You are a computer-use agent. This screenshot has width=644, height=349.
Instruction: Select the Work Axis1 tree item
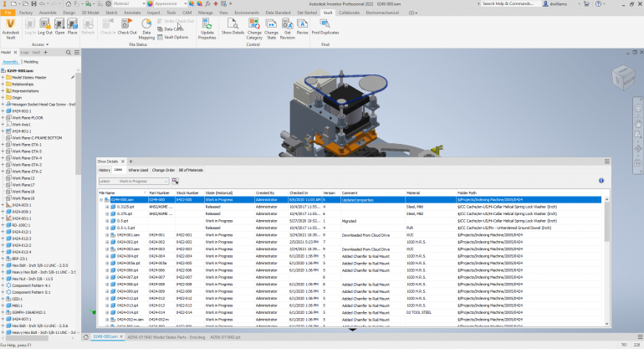click(x=22, y=125)
